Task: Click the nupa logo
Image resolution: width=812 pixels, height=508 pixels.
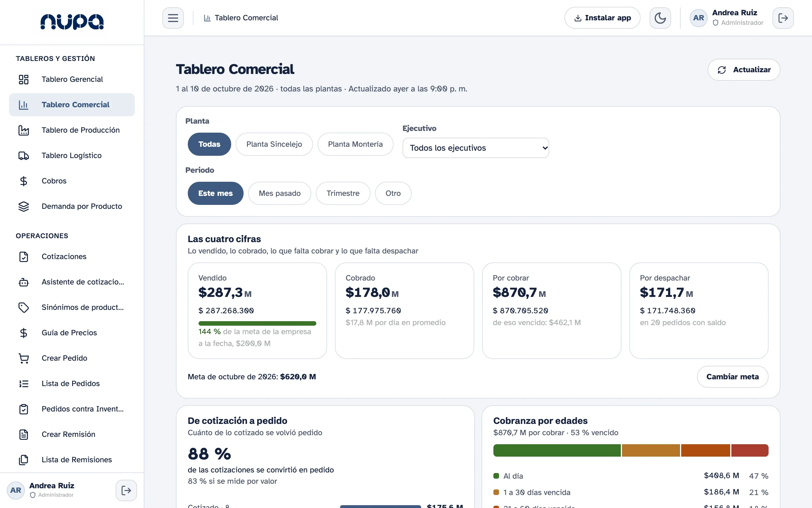Action: click(x=72, y=21)
